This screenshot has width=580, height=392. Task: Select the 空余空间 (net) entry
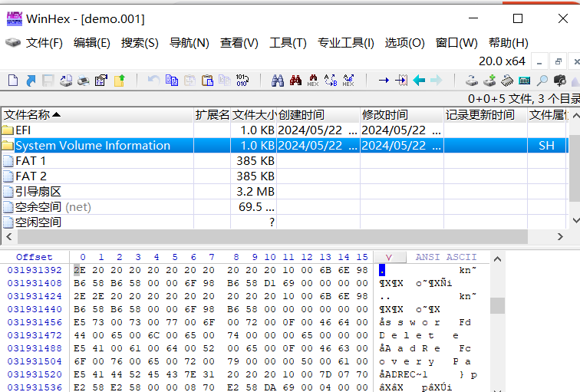pos(284,206)
